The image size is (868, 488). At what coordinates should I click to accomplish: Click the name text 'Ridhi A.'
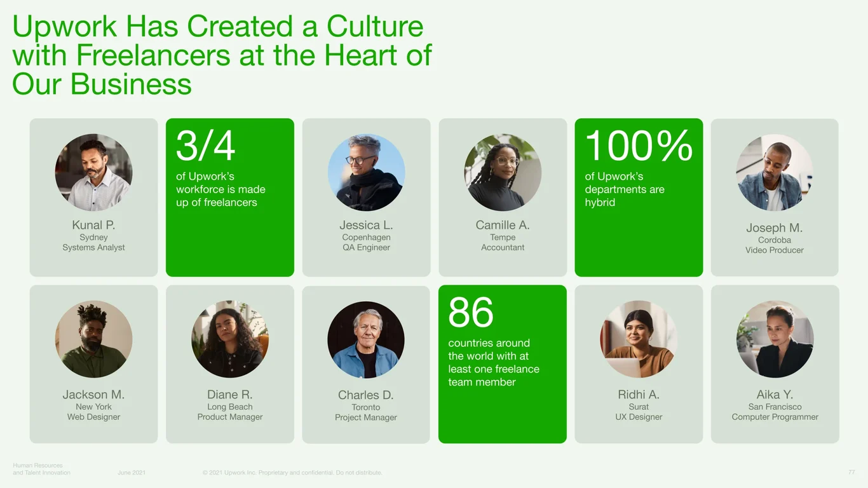pyautogui.click(x=639, y=395)
